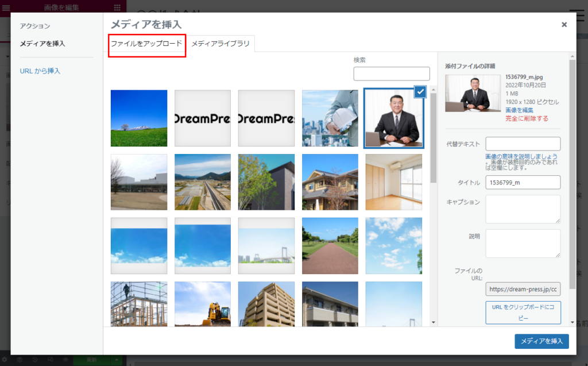Open the Navigator layers icon
588x366 pixels.
point(20,360)
